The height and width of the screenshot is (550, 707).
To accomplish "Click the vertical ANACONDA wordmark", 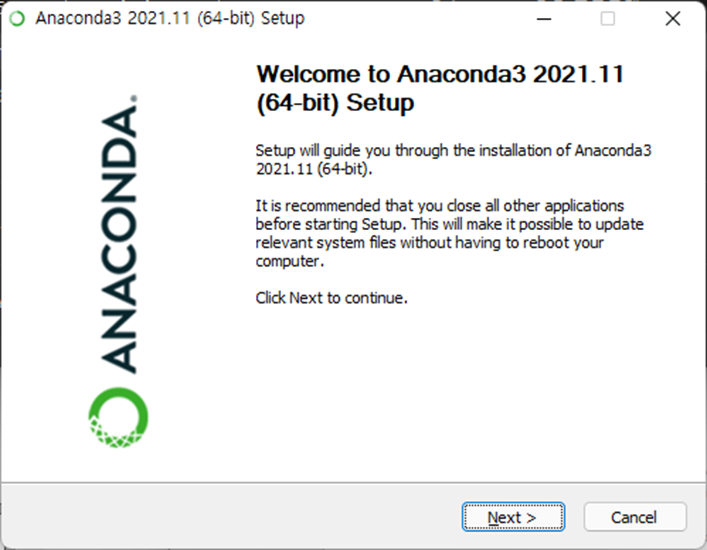I will tap(119, 239).
